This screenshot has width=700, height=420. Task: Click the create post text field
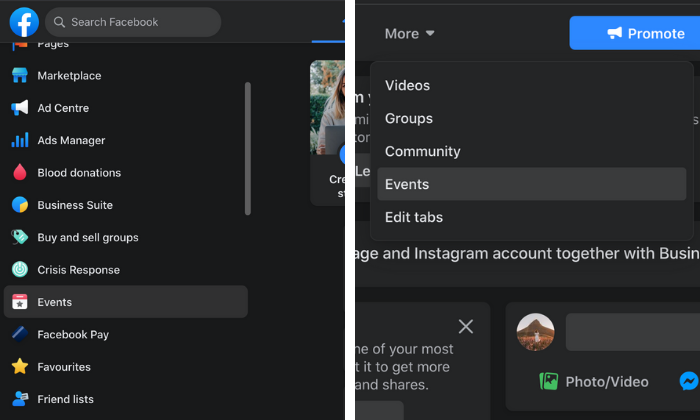coord(633,332)
